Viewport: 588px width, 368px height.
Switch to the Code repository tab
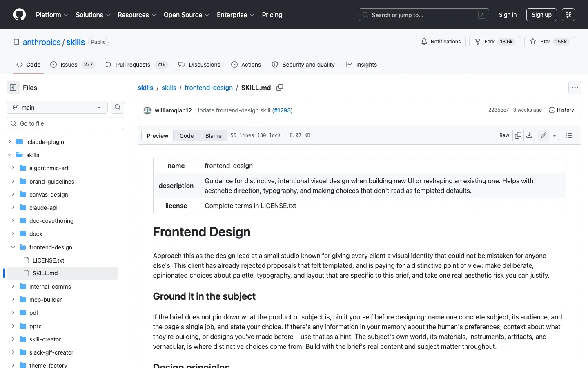29,65
